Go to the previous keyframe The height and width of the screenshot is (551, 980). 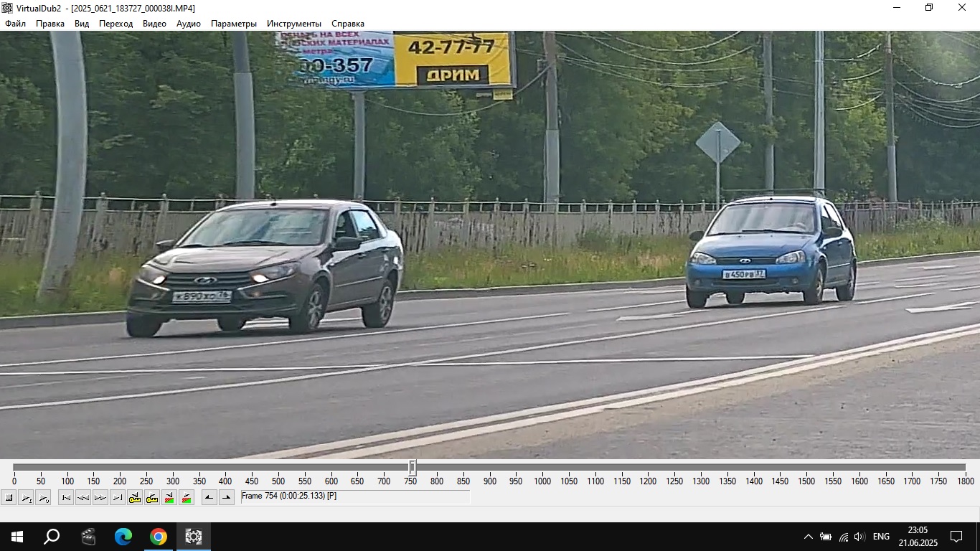[x=135, y=497]
